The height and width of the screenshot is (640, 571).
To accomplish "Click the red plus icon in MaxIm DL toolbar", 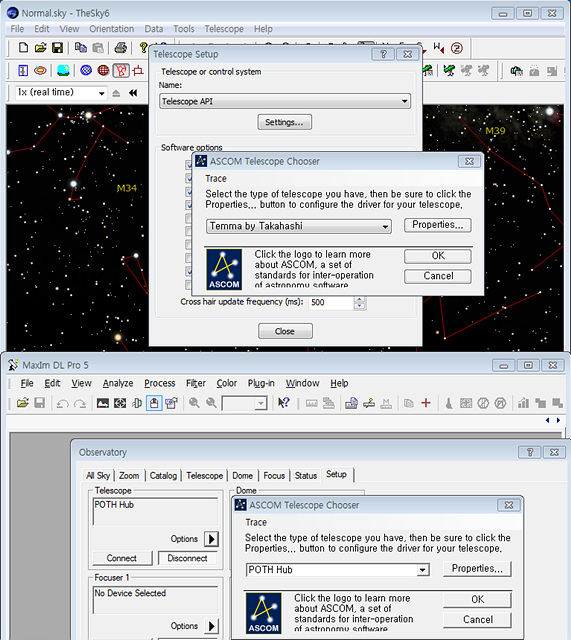I will point(426,403).
